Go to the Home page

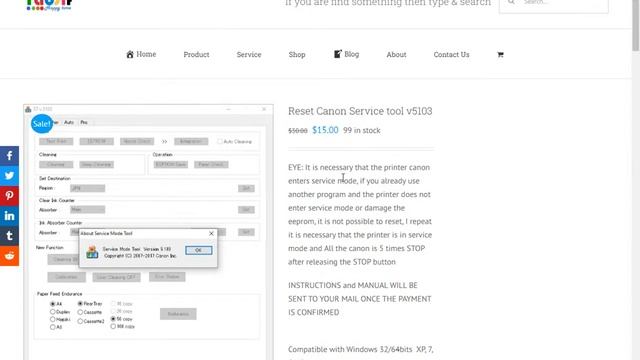click(141, 54)
